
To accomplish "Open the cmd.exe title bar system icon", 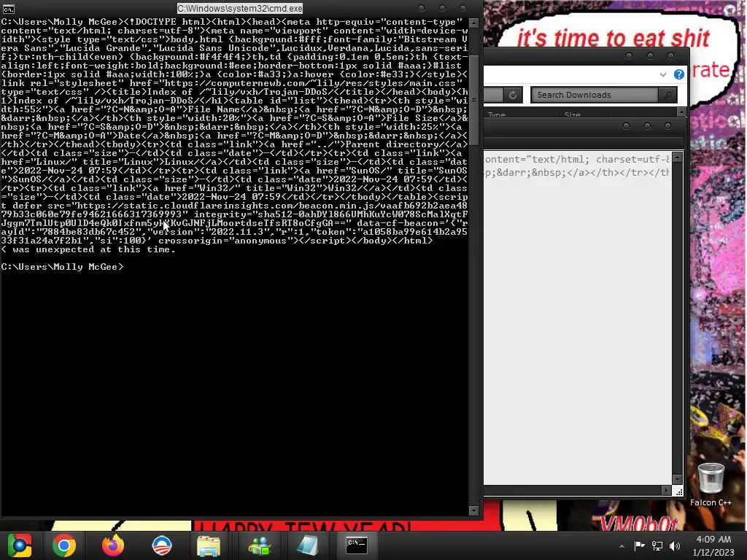I will click(x=8, y=9).
